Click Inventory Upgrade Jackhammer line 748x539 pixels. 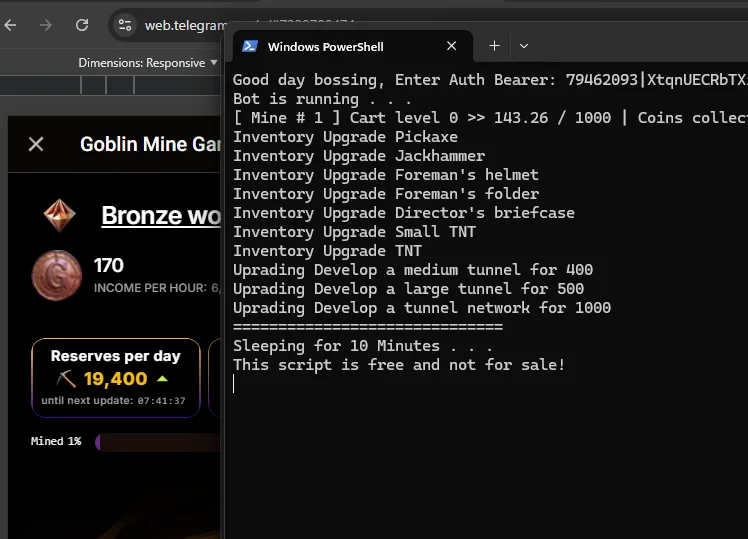359,156
